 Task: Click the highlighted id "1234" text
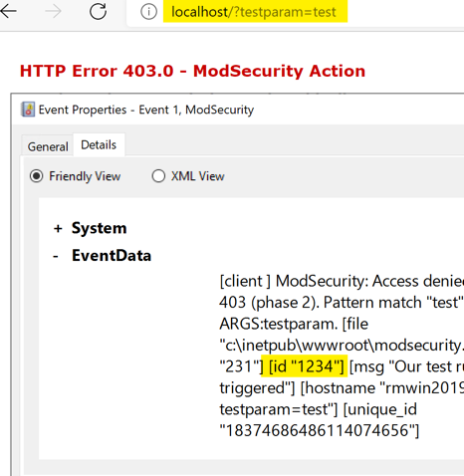coord(306,366)
